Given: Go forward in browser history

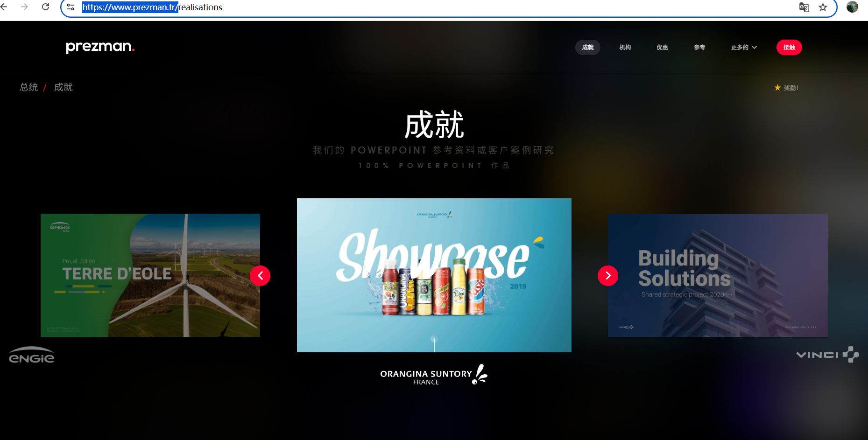Looking at the screenshot, I should [x=25, y=7].
